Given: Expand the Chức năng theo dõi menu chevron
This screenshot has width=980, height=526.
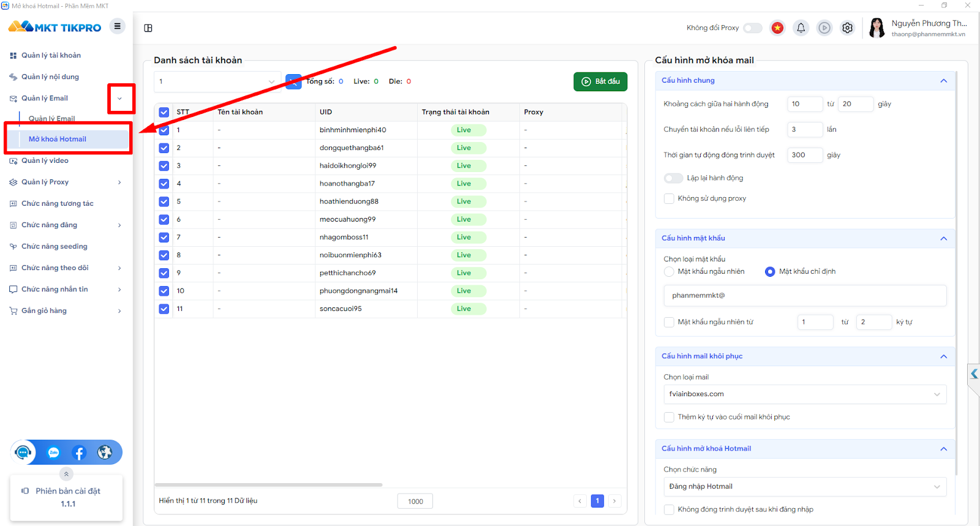Looking at the screenshot, I should click(x=119, y=268).
